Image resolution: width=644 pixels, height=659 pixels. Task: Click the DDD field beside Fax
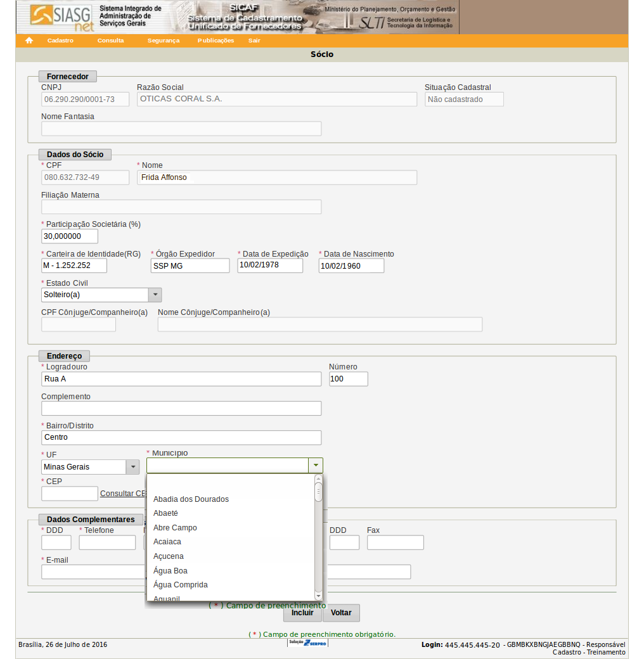click(344, 542)
